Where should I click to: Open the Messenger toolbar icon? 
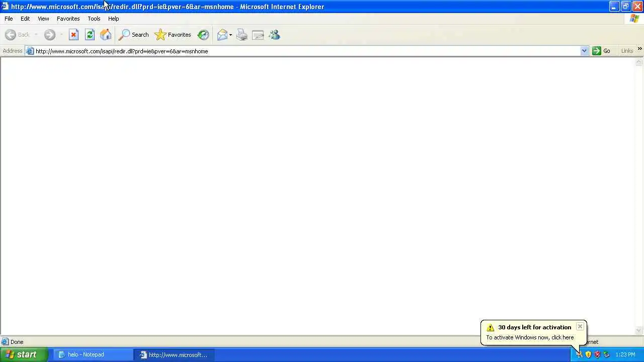274,35
